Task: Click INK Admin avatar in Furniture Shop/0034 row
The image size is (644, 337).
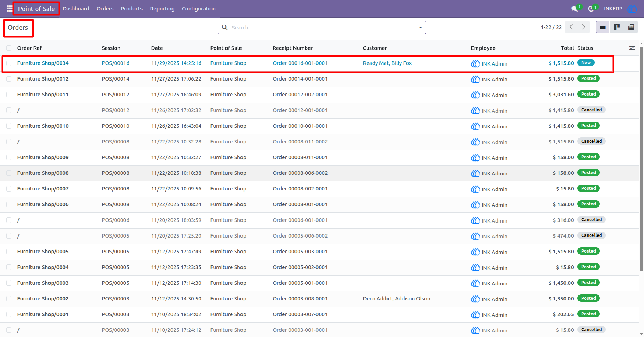Action: [x=475, y=63]
